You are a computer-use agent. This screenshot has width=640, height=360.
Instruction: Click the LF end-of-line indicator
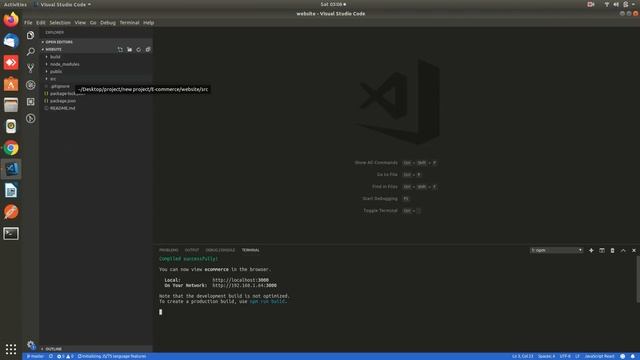(577, 356)
